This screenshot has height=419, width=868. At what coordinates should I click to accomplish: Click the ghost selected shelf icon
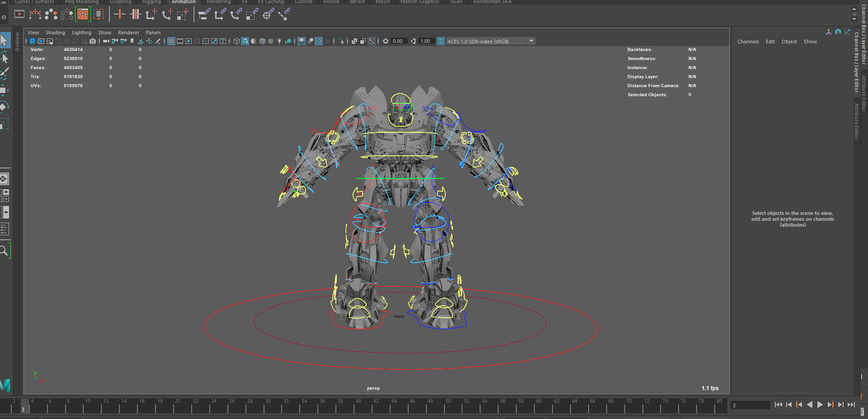click(51, 15)
